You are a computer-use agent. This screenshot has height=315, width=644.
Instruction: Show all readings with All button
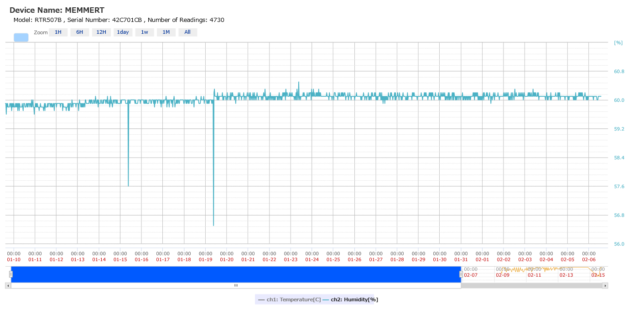click(187, 32)
